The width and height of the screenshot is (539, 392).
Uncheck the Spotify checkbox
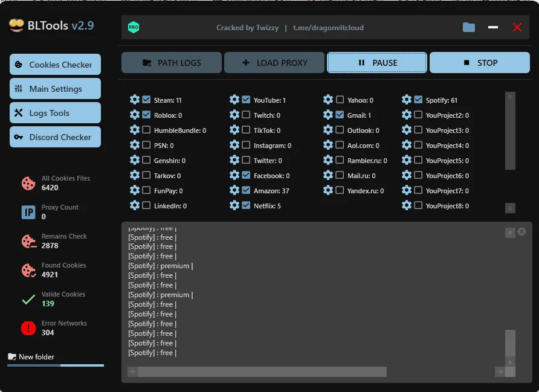point(418,100)
